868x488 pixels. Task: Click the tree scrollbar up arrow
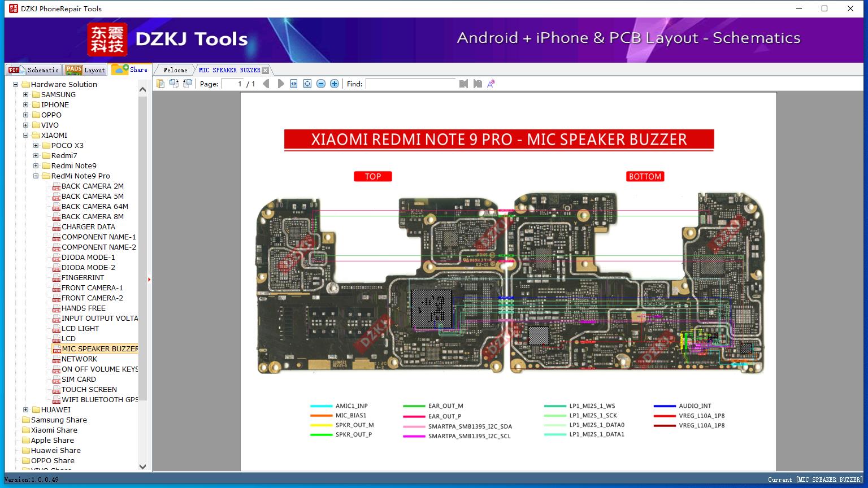[142, 89]
